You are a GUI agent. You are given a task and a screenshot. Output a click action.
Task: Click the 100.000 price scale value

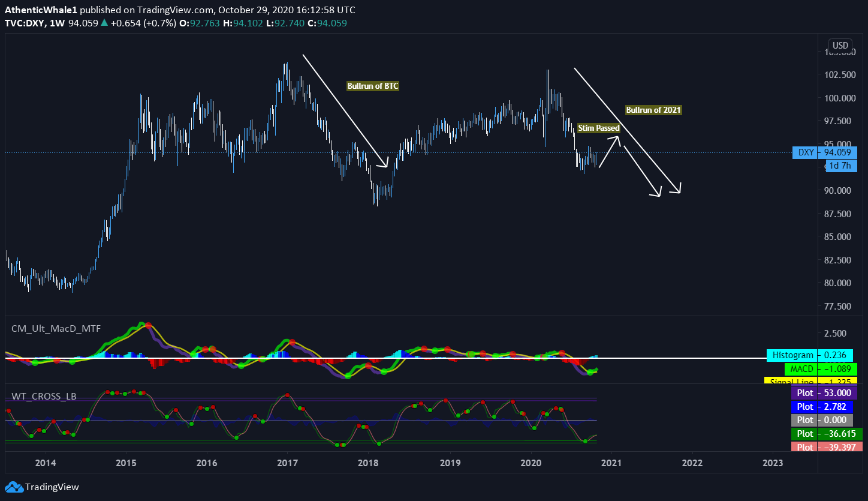click(839, 98)
